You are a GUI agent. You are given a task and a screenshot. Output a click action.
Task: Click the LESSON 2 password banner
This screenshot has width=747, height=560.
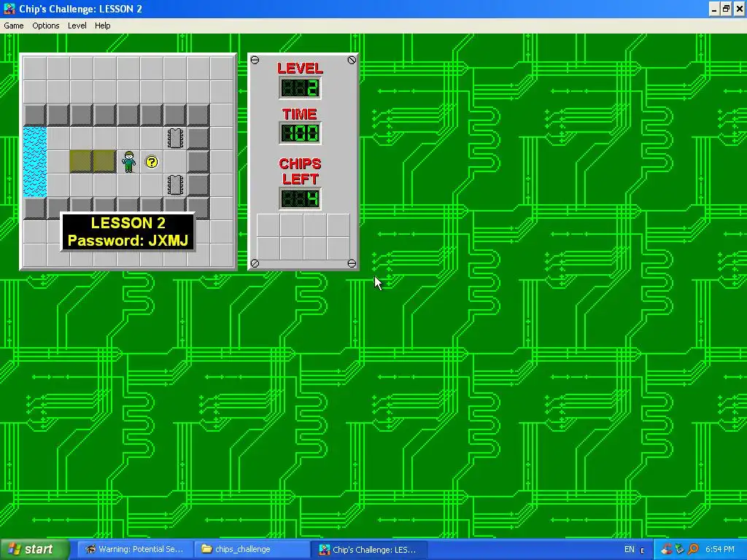[x=128, y=232]
